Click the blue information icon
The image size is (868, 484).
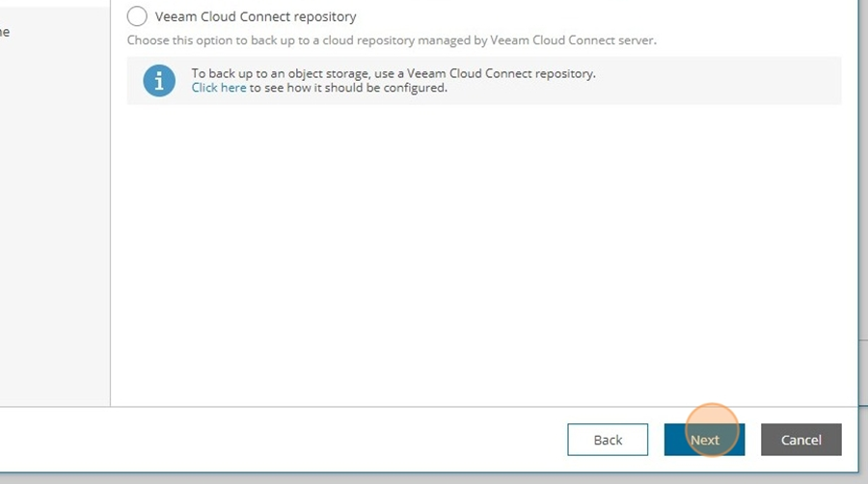tap(159, 81)
